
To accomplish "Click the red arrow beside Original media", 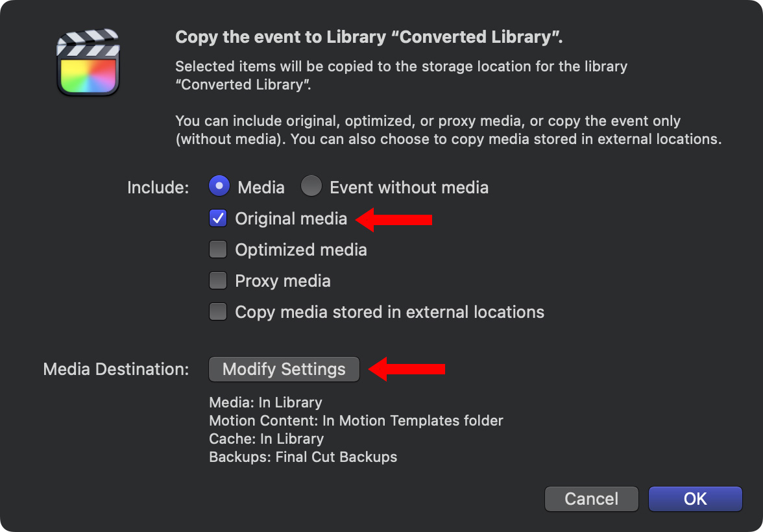I will [394, 220].
